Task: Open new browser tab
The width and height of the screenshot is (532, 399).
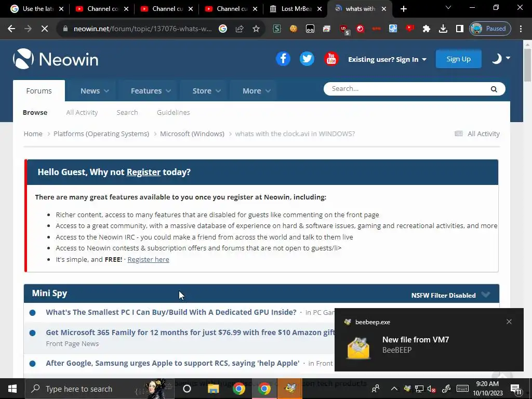Action: click(x=403, y=9)
